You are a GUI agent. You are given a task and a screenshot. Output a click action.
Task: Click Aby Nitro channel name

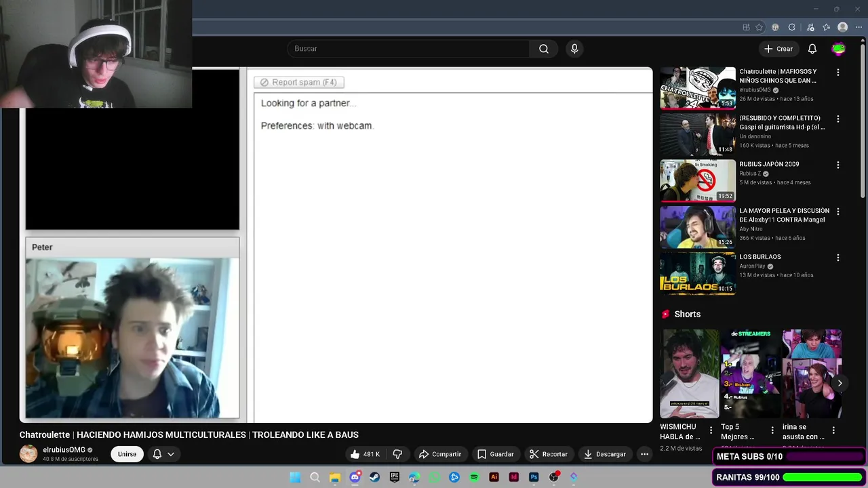(x=751, y=229)
